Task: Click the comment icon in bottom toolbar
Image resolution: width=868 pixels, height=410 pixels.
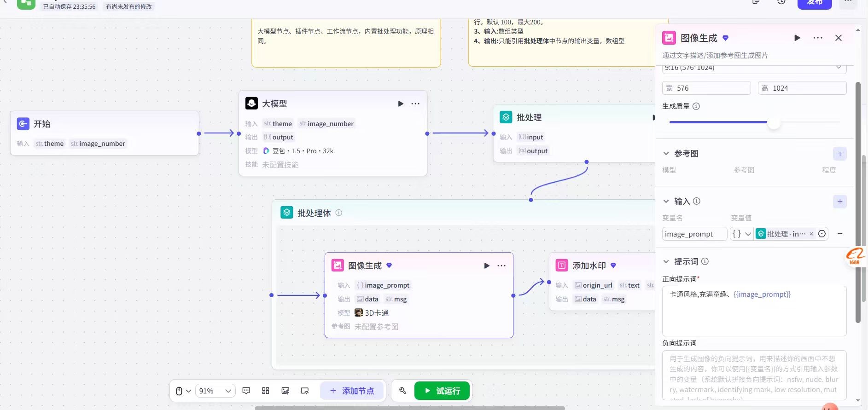Action: pos(246,391)
